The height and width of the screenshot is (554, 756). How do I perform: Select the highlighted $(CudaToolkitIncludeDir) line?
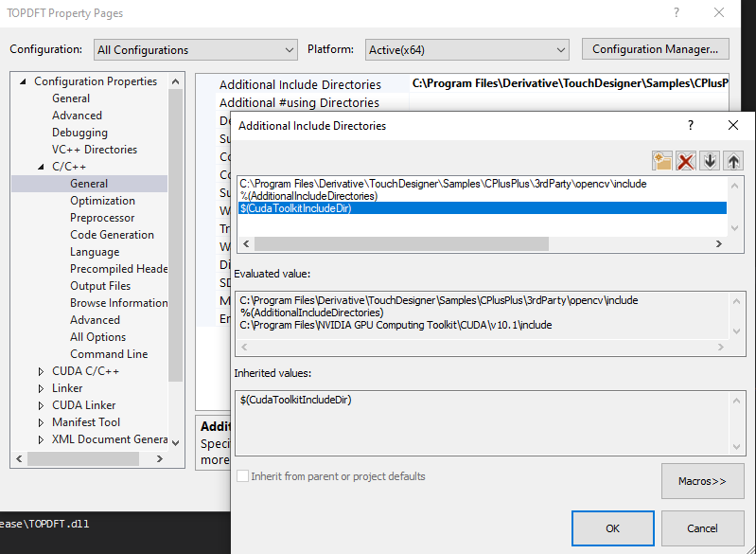[x=483, y=208]
